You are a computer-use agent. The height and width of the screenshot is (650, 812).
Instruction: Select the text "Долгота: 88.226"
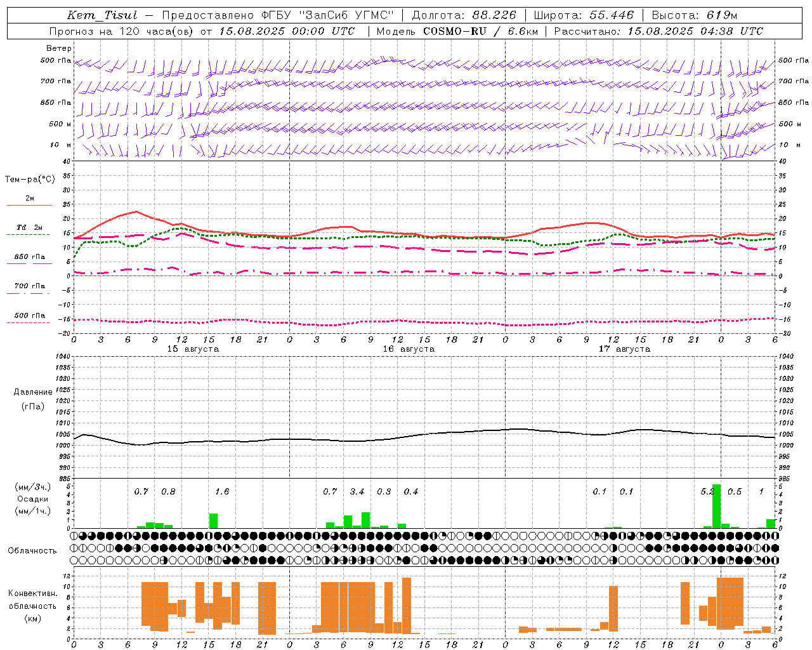pyautogui.click(x=464, y=15)
